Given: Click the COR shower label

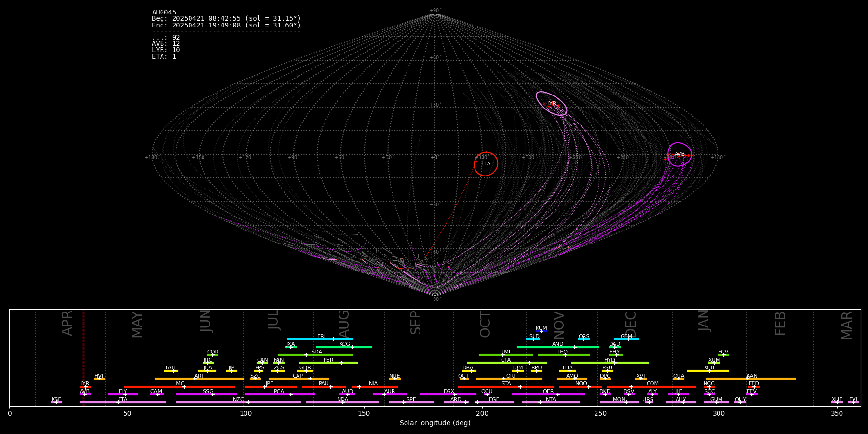Looking at the screenshot, I should point(213,352).
